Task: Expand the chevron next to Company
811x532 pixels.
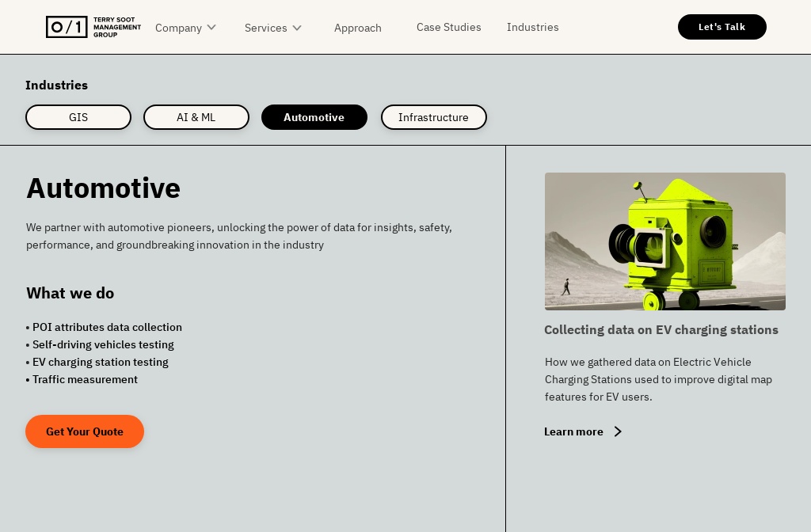Action: (211, 28)
